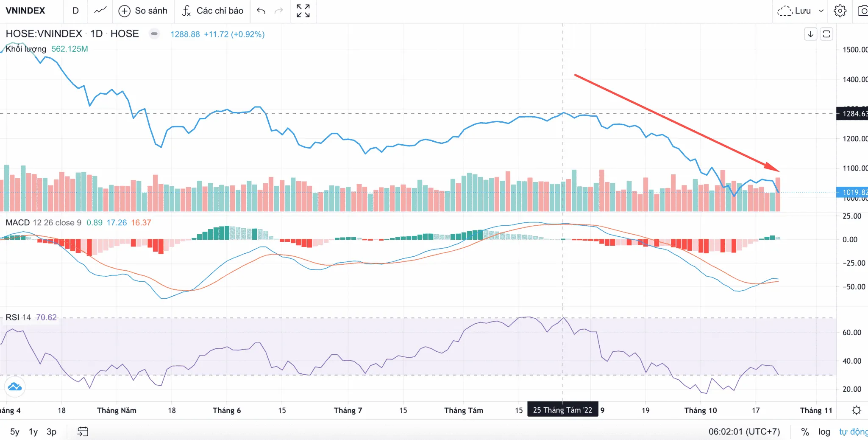The width and height of the screenshot is (868, 440).
Task: Set range to 3p
Action: [51, 432]
